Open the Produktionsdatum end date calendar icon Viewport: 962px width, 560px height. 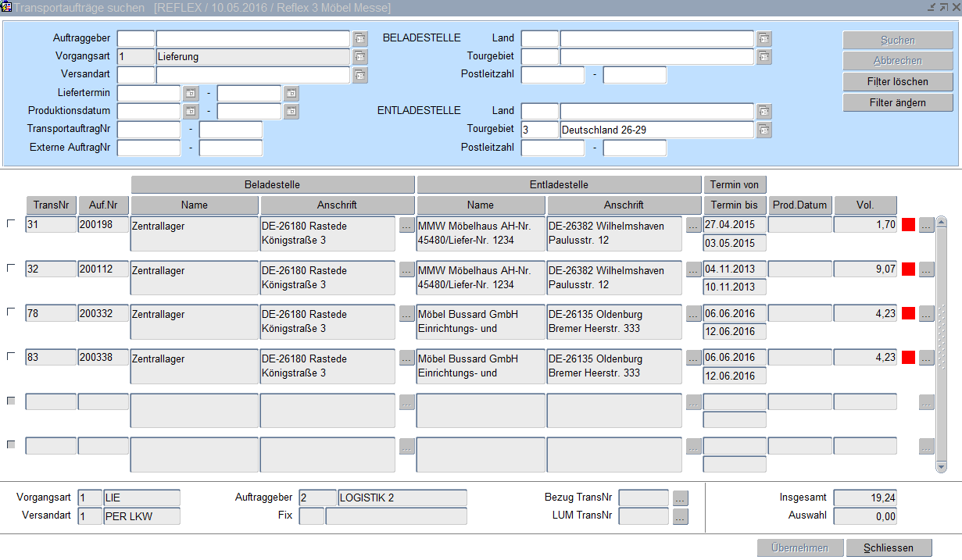(291, 112)
